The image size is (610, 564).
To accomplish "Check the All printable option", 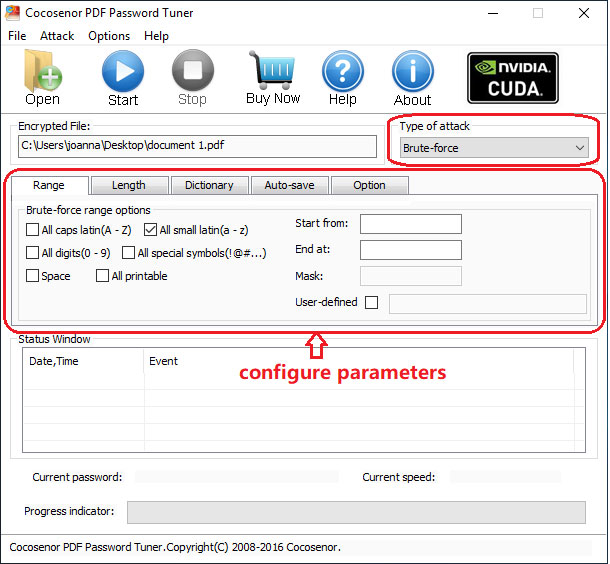I will pos(102,276).
